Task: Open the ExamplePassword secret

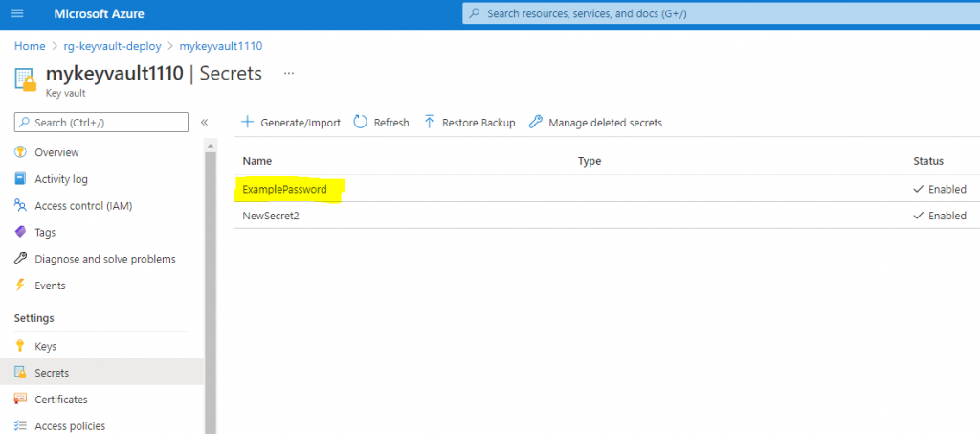Action: coord(284,190)
